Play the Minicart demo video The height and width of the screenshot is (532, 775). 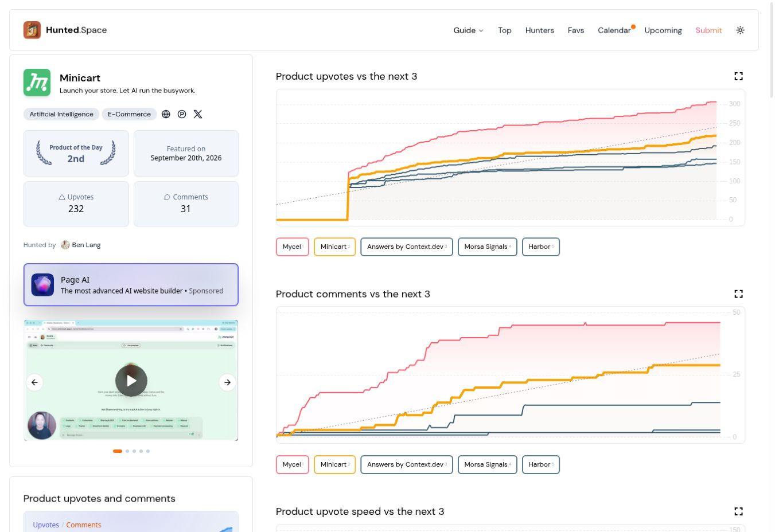click(131, 381)
